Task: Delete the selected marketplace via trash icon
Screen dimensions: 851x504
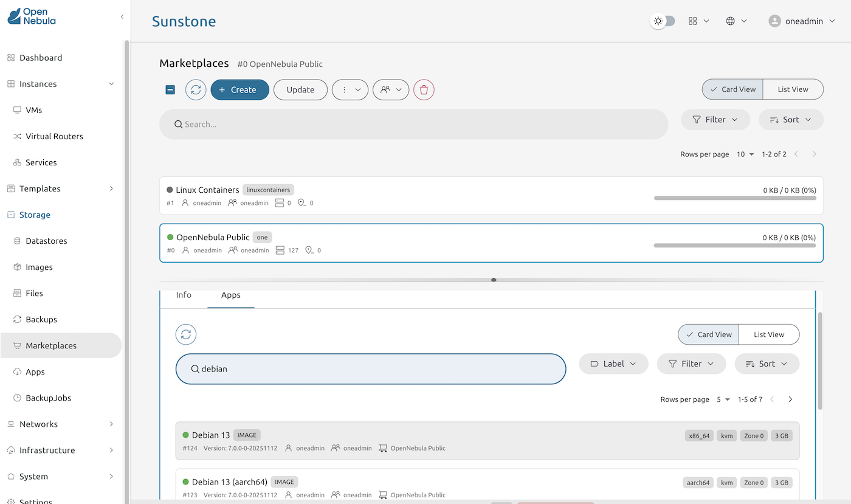Action: coord(424,89)
